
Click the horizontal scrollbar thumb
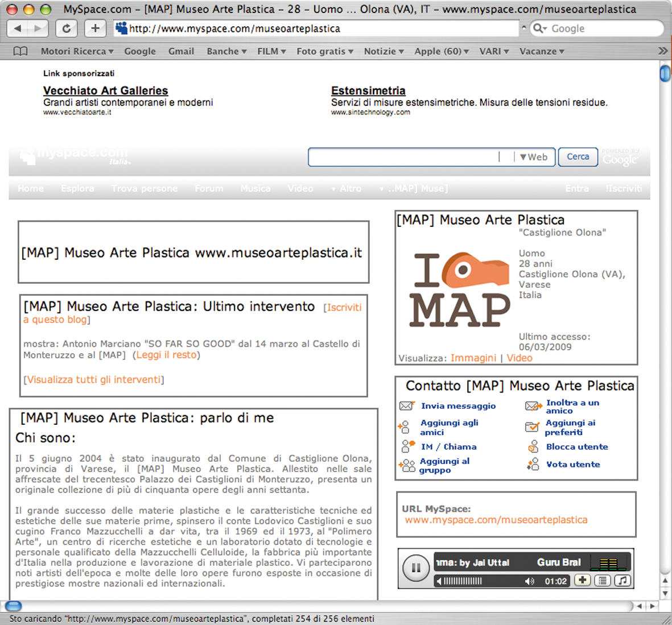13,606
